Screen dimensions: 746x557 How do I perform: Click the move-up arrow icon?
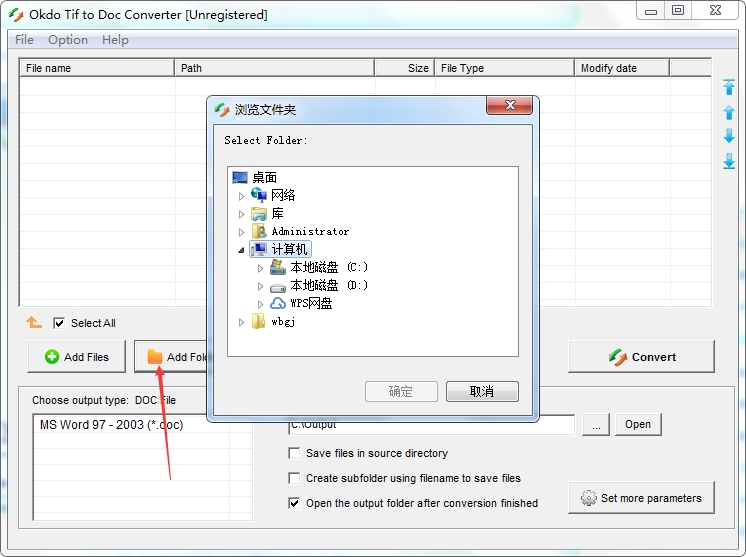point(728,112)
